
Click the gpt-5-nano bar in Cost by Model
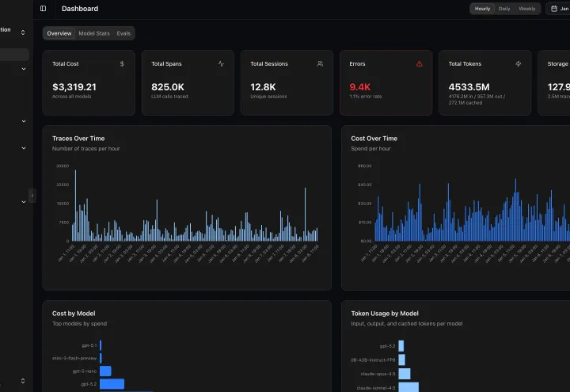tap(105, 371)
